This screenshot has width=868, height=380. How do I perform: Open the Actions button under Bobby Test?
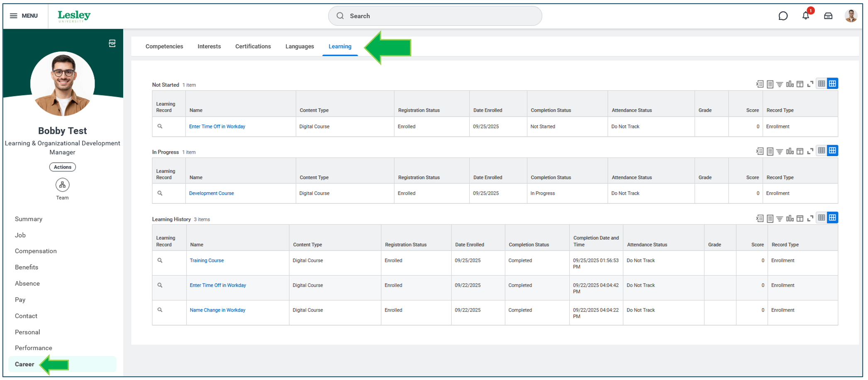(63, 167)
